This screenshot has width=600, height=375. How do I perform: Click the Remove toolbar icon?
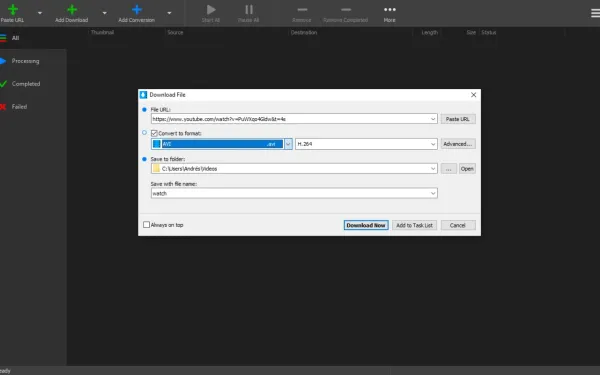click(x=302, y=10)
